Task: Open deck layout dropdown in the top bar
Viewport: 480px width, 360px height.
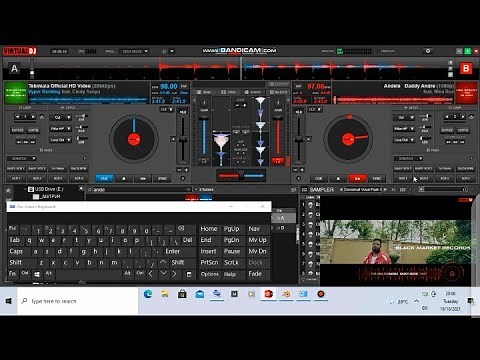Action: tap(135, 51)
